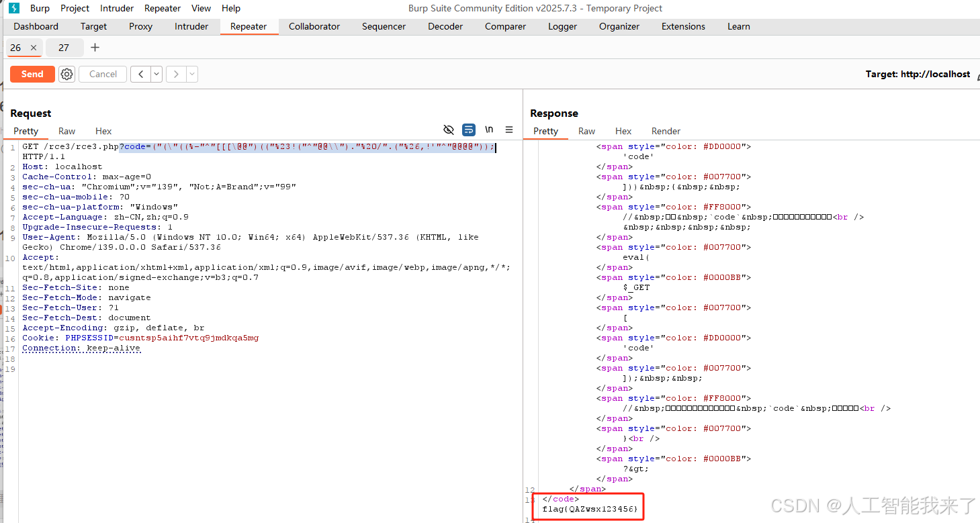The image size is (980, 523).
Task: Switch to the Comparer tab
Action: coord(505,27)
